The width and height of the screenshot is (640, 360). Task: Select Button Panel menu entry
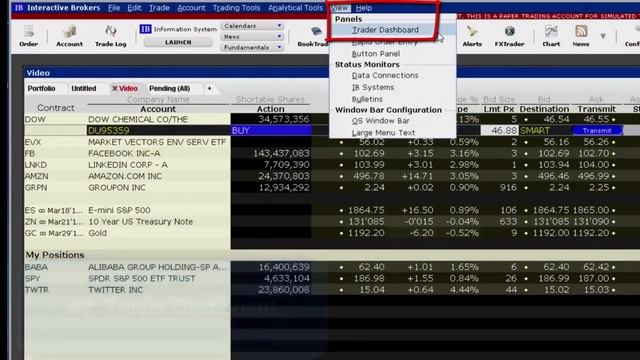[x=376, y=54]
